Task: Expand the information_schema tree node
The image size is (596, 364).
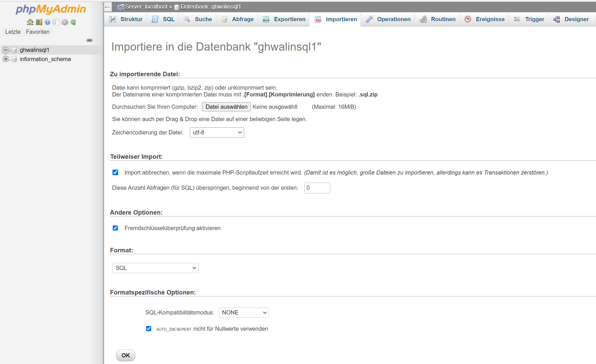Action: (x=6, y=59)
